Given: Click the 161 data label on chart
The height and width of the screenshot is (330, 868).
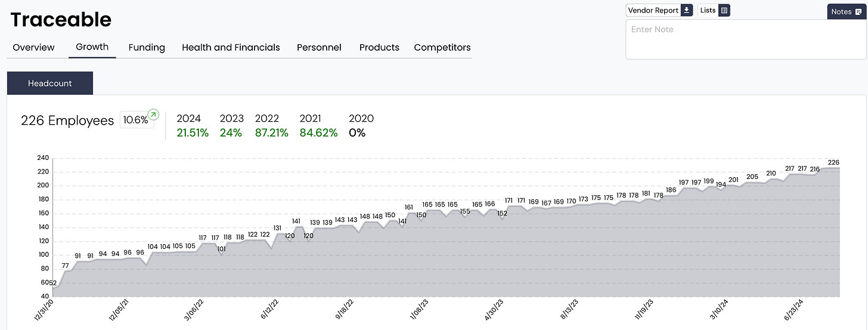Looking at the screenshot, I should pos(408,207).
